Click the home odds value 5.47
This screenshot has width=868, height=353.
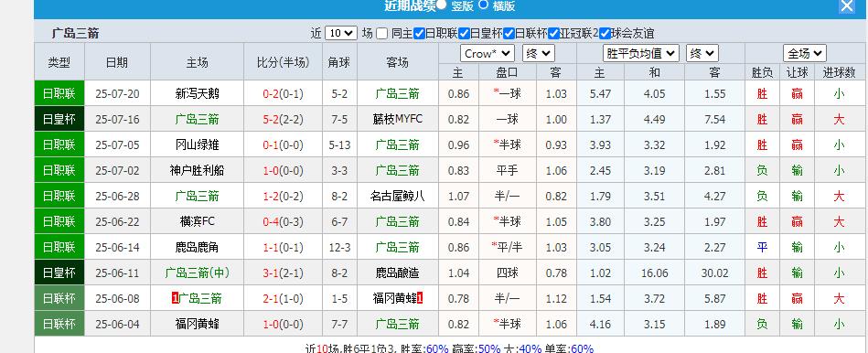pyautogui.click(x=601, y=93)
